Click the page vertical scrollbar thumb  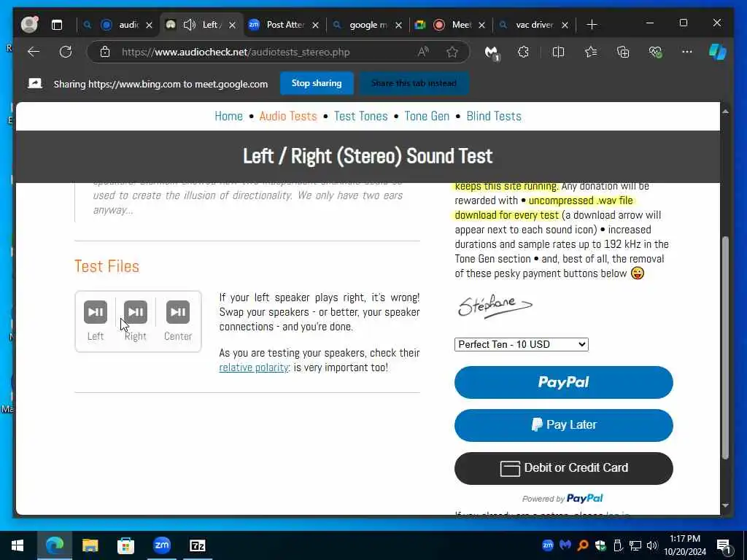coord(725,348)
